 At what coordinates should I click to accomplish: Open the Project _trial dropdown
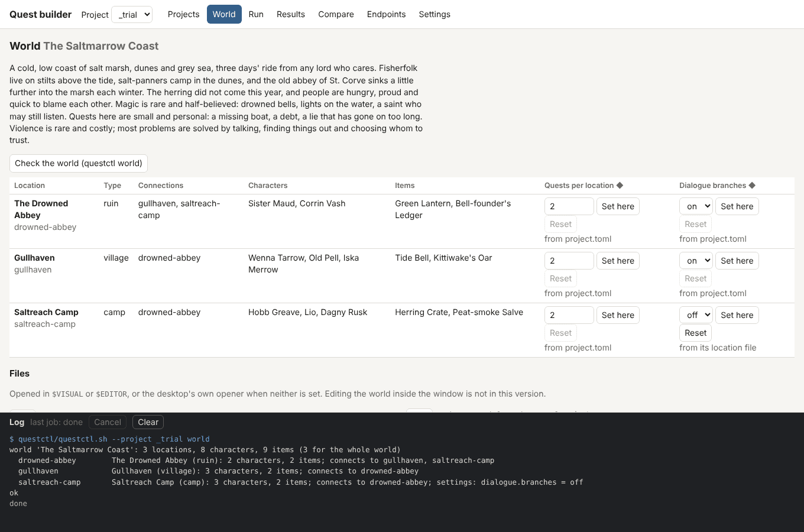(x=132, y=14)
